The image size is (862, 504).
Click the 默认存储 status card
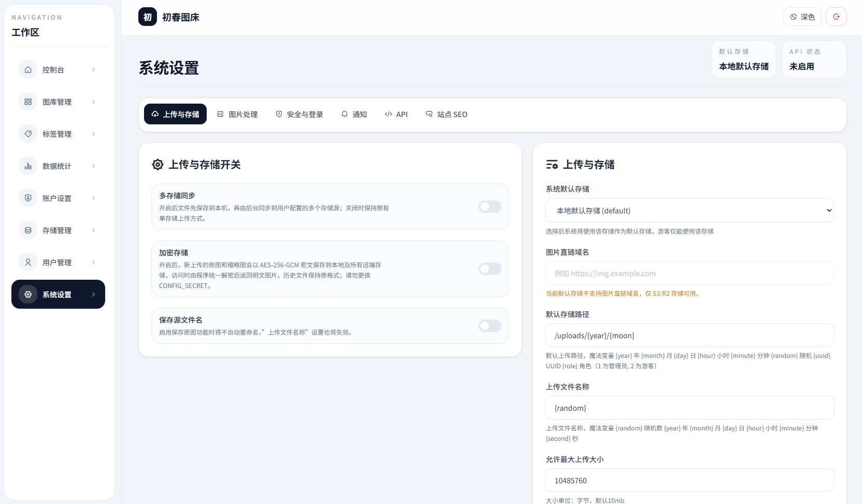point(744,60)
